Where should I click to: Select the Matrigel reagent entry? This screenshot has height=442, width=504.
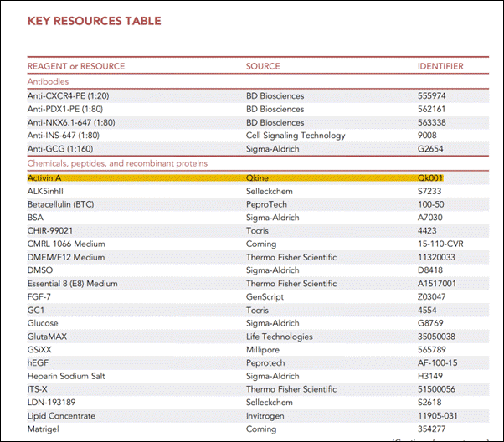(x=44, y=429)
